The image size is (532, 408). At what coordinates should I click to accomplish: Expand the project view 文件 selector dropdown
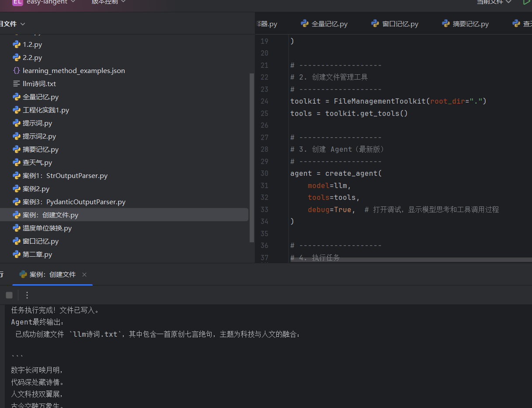(12, 24)
